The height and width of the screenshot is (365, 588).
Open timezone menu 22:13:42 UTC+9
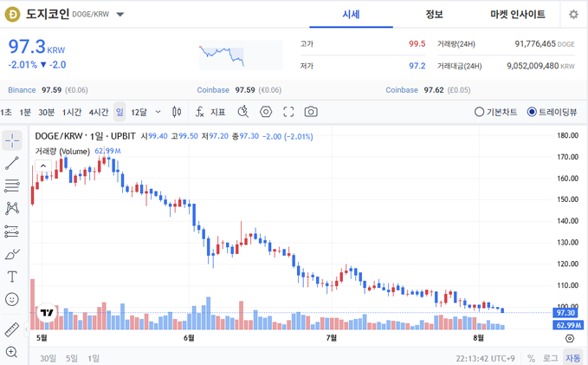(485, 359)
